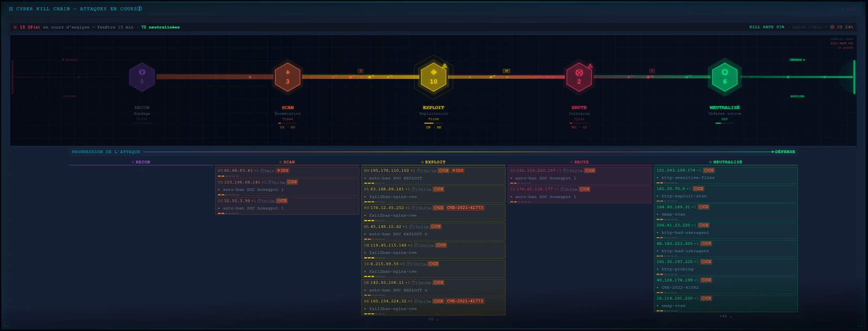Click the IP address 8.215.69.55
The width and height of the screenshot is (868, 331).
click(x=384, y=264)
